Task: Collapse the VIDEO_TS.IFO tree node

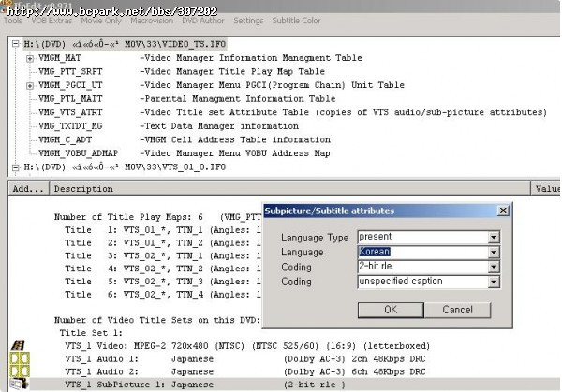Action: 15,44
